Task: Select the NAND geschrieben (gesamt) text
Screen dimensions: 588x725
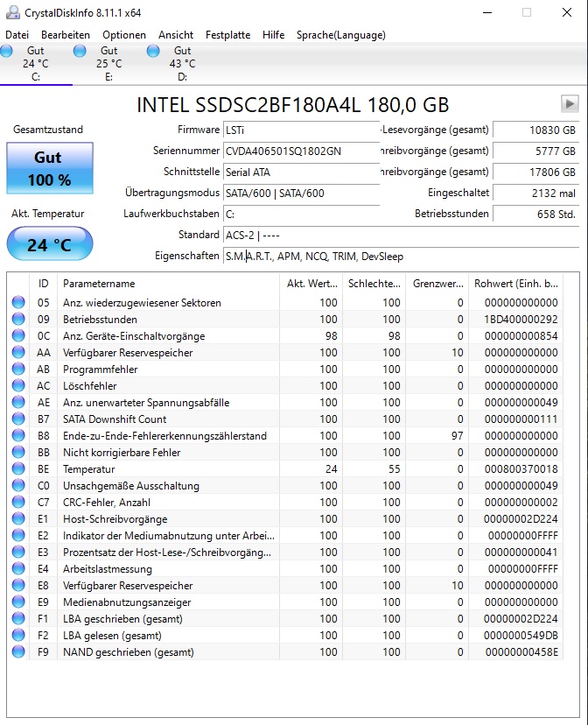Action: pyautogui.click(x=129, y=652)
